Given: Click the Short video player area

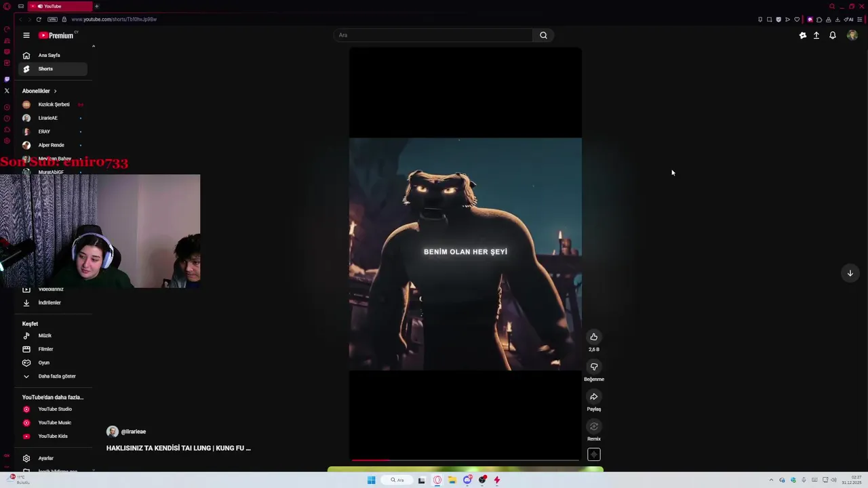Looking at the screenshot, I should 465,254.
